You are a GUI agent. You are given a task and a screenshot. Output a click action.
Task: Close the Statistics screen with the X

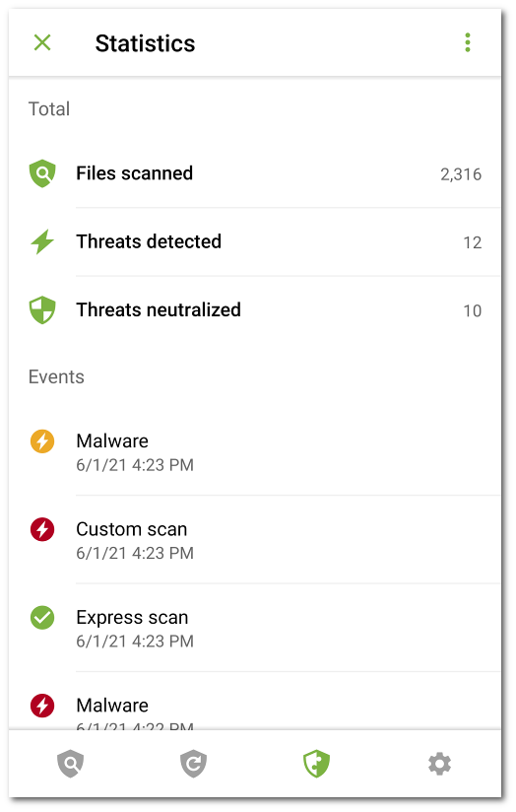pyautogui.click(x=42, y=42)
